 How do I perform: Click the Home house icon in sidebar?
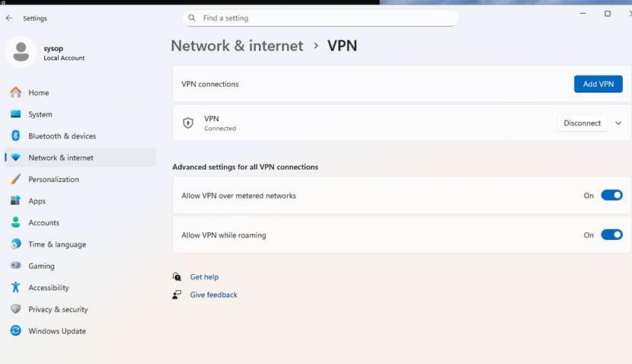[x=16, y=92]
